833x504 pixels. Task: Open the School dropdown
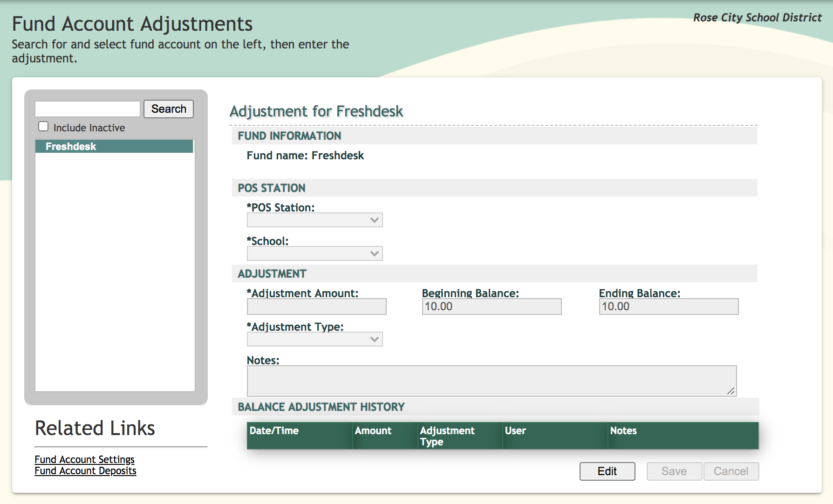coord(315,253)
